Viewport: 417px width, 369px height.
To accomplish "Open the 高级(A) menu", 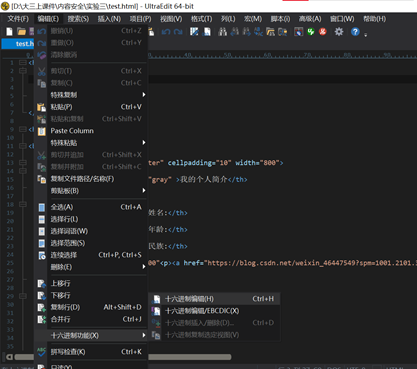I will pyautogui.click(x=310, y=19).
